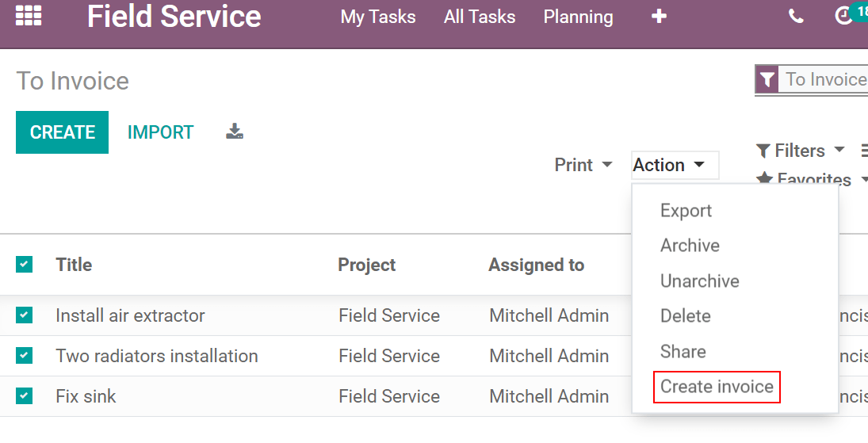Click the IMPORT button
Image resolution: width=868 pixels, height=443 pixels.
[160, 132]
